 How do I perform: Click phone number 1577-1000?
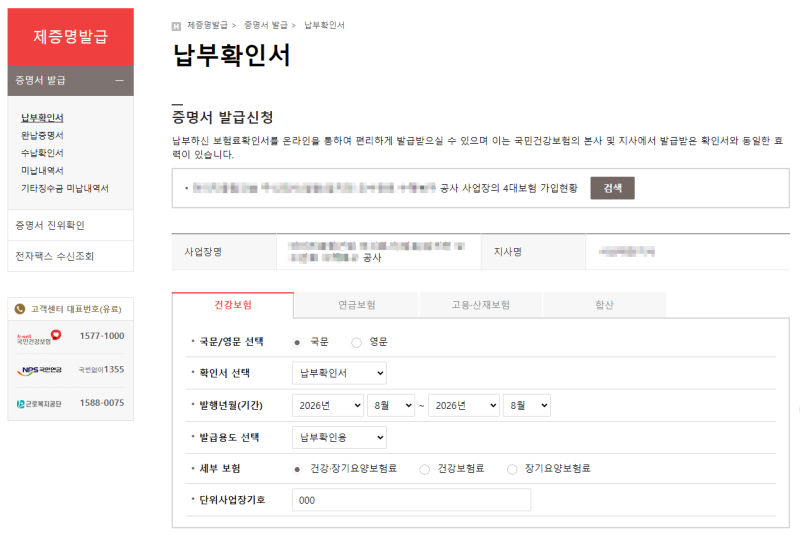click(x=102, y=336)
